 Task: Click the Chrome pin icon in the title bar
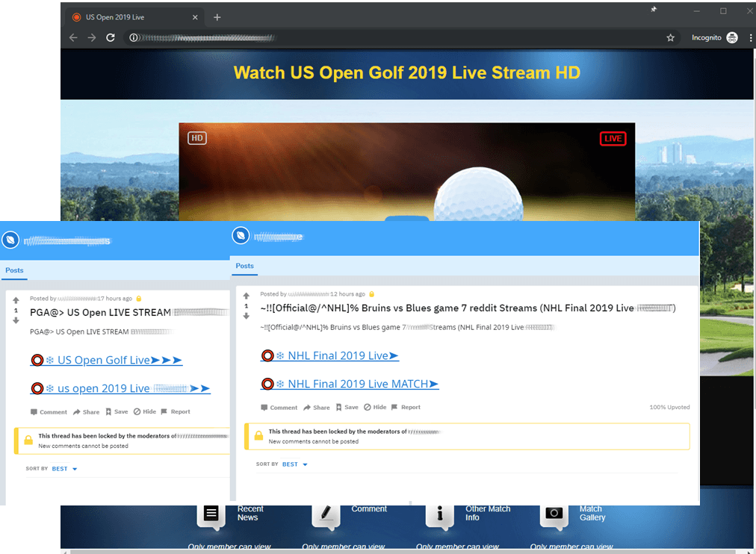pyautogui.click(x=654, y=9)
